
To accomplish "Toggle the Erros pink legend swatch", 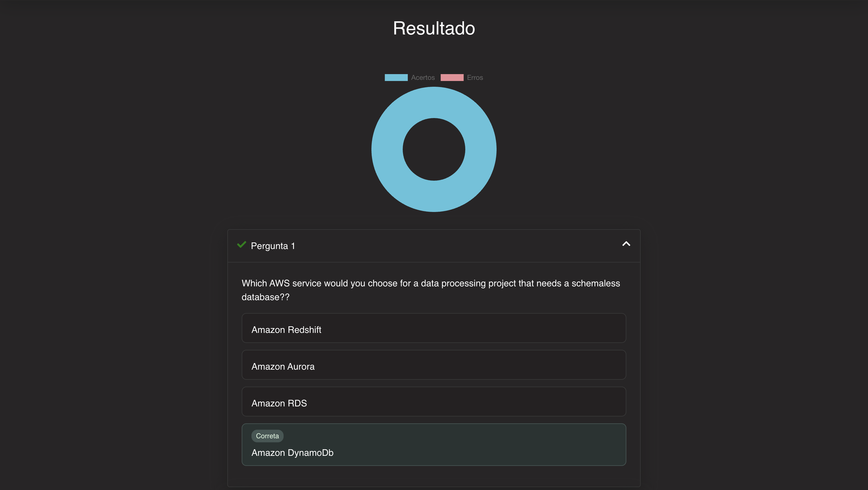I will (452, 78).
